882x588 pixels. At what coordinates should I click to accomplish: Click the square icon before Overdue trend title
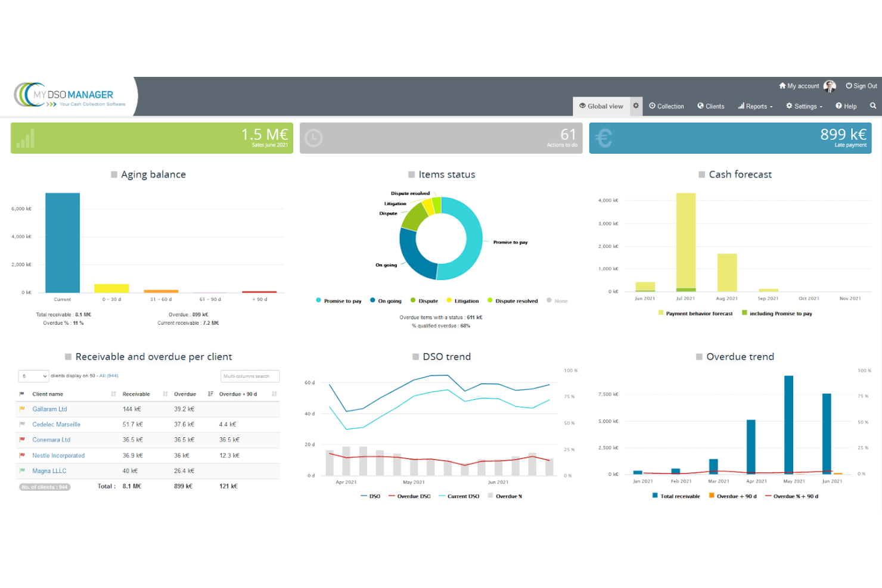[x=699, y=357]
